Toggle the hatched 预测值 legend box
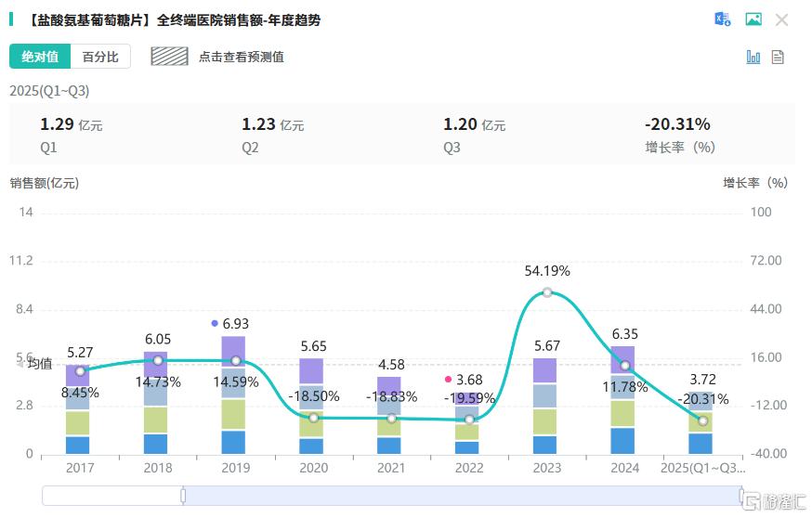Screen dimensions: 812x517 coord(169,57)
